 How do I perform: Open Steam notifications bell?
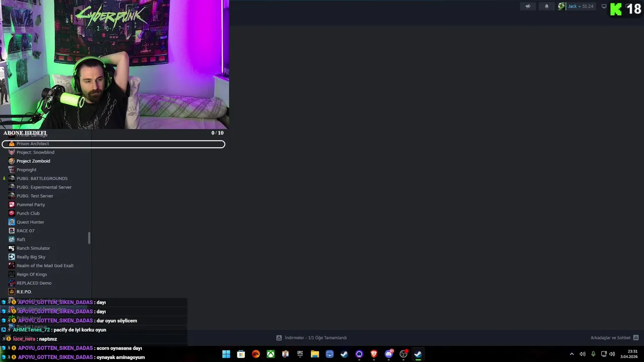(x=547, y=7)
